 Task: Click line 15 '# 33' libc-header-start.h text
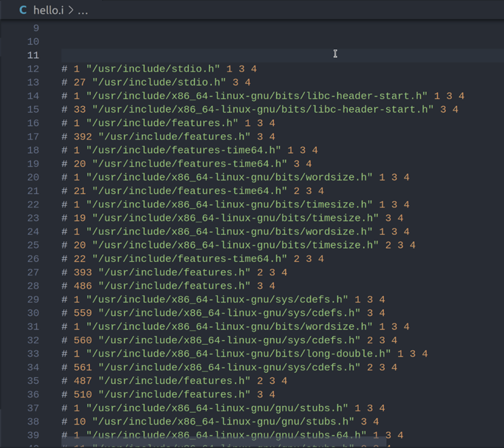click(x=260, y=109)
